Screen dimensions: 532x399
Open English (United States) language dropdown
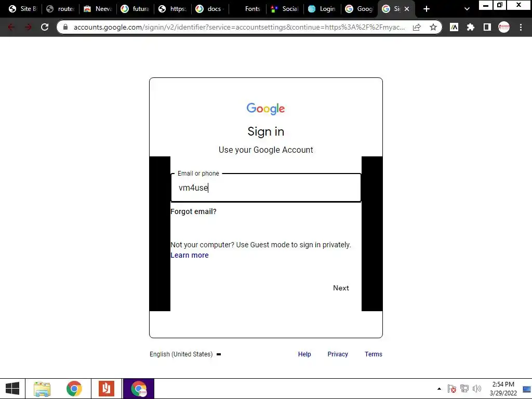185,354
